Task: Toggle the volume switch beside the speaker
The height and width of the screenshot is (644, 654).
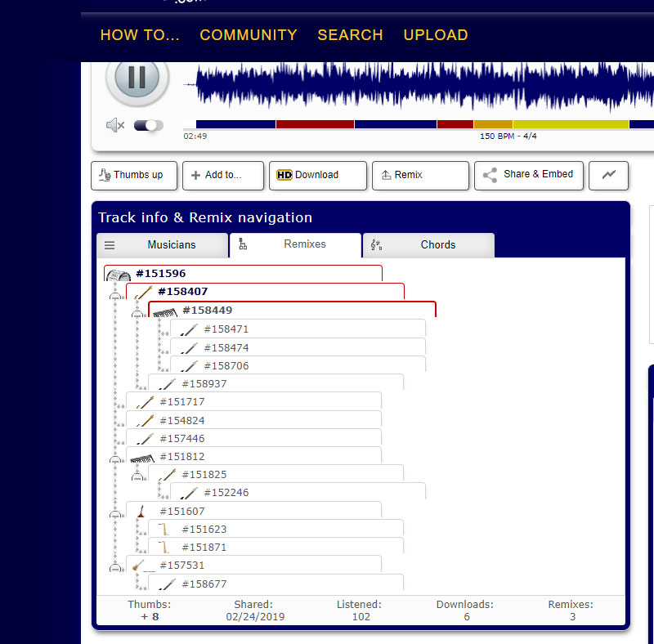Action: [149, 125]
